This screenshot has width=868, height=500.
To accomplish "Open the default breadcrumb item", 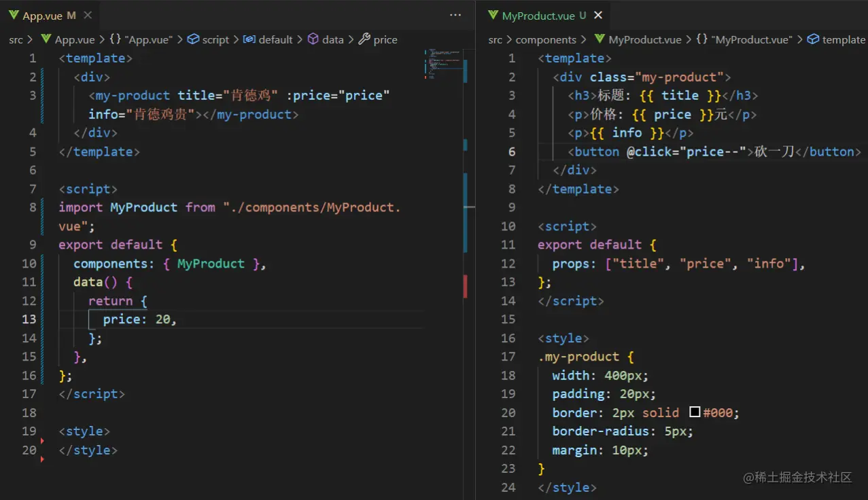I will (268, 39).
